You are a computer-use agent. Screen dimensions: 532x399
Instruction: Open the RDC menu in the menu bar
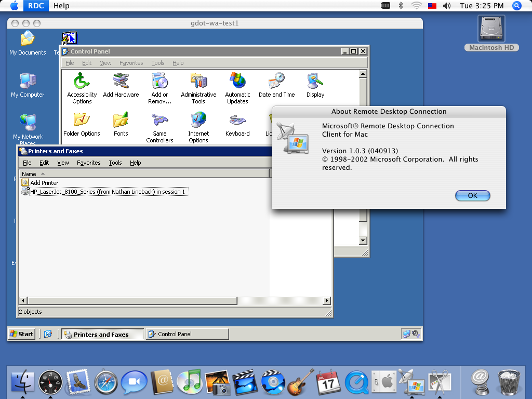35,6
